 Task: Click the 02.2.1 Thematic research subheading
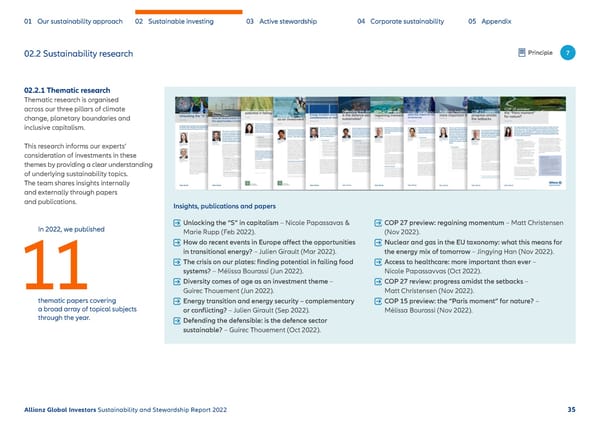tap(67, 90)
